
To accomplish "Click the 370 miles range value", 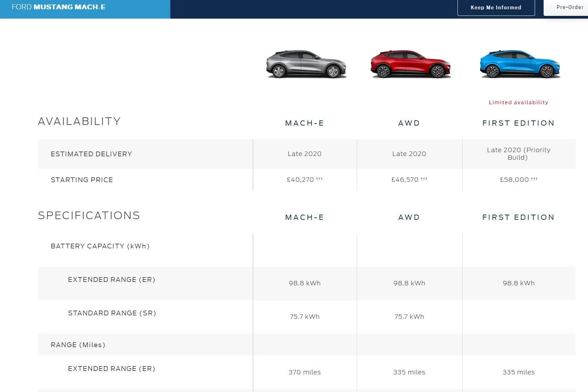I will (305, 372).
